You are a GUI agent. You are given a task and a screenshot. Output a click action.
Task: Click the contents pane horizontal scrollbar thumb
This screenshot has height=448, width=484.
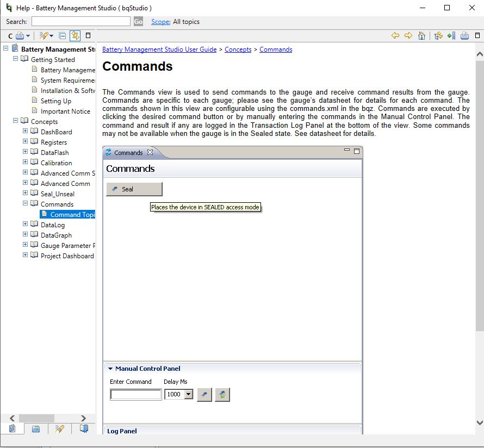click(37, 418)
